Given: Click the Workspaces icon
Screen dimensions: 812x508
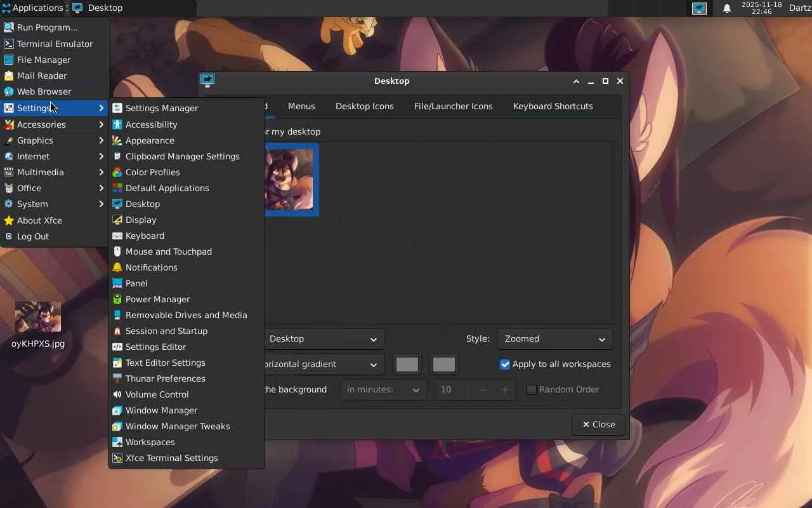Looking at the screenshot, I should point(117,442).
